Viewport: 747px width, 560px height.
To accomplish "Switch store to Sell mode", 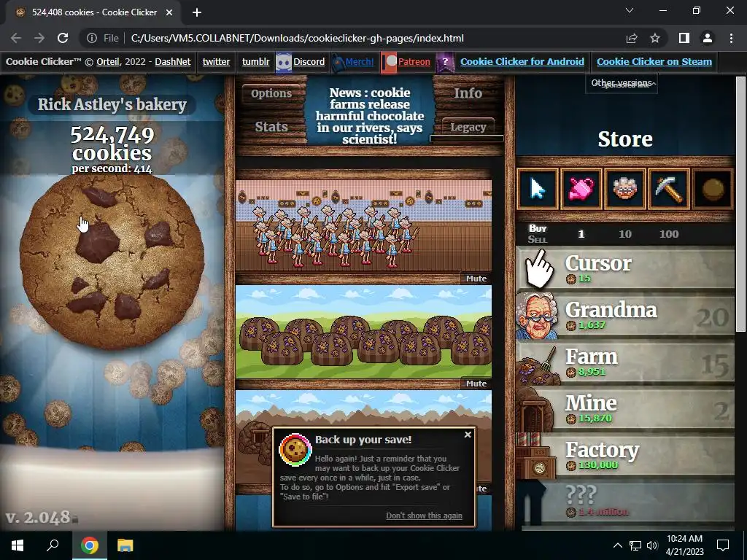I will tap(538, 239).
